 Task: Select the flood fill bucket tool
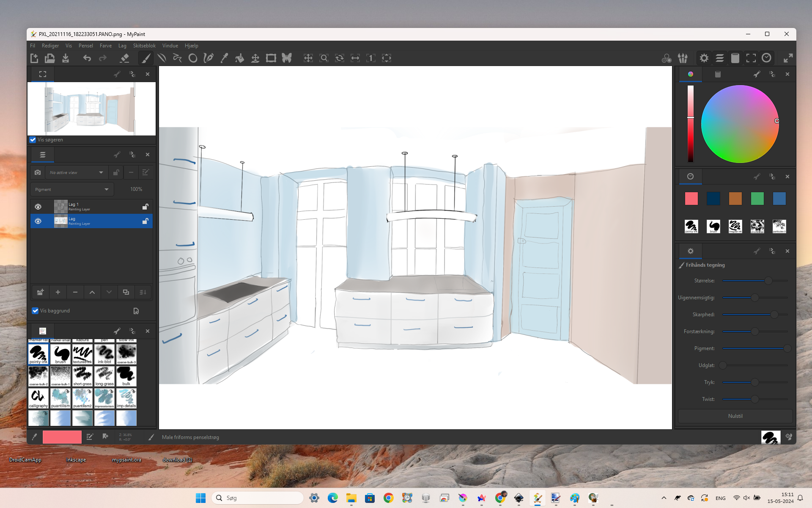[240, 58]
